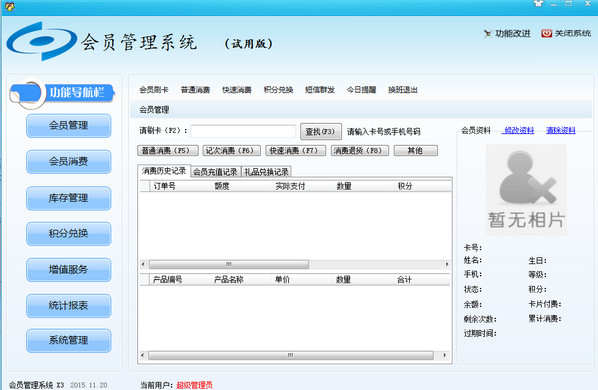Click the 订单号 column header
This screenshot has height=390, width=598.
pyautogui.click(x=181, y=186)
